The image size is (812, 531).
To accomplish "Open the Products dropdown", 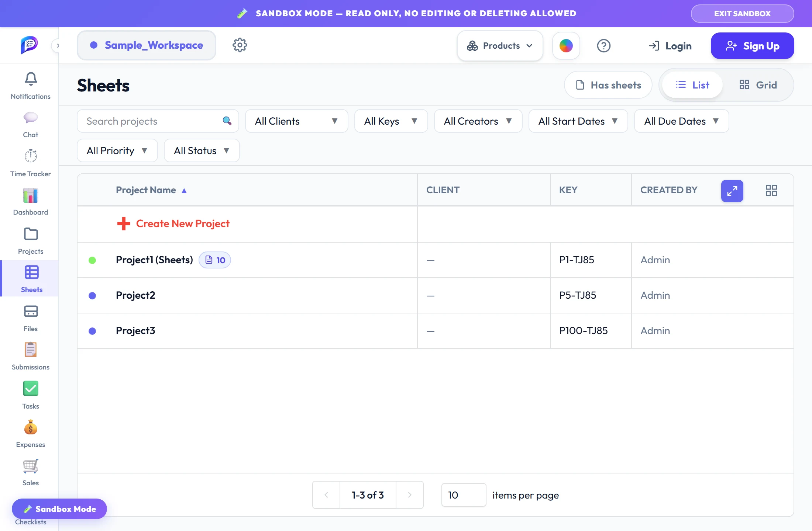I will [500, 46].
